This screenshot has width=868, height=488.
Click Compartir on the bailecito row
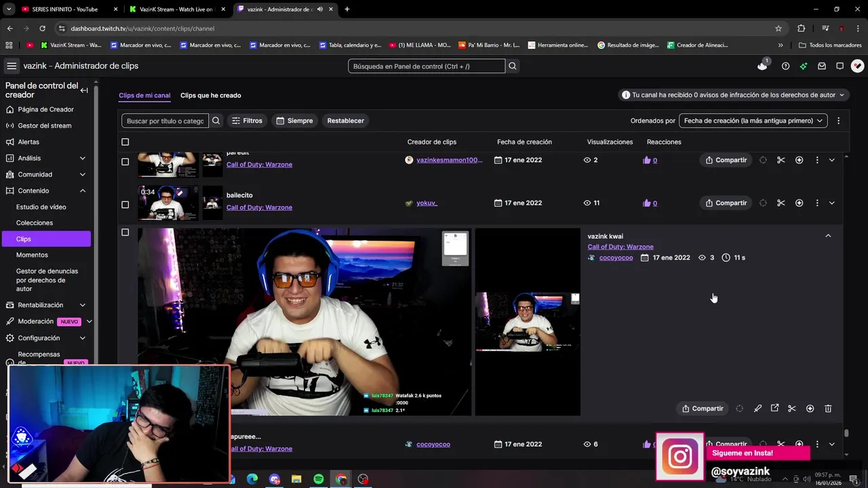[x=726, y=203]
